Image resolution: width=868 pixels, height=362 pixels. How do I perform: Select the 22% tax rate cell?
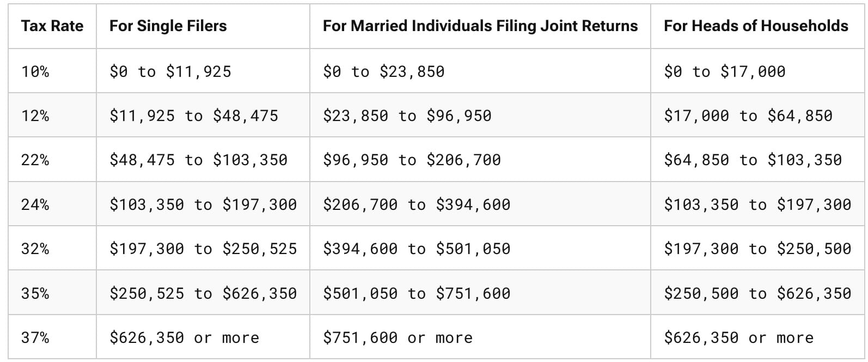tap(35, 160)
